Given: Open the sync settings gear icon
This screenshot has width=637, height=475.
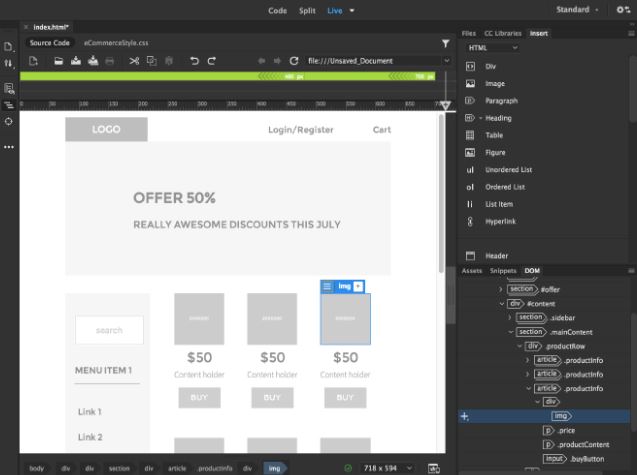Looking at the screenshot, I should [623, 9].
